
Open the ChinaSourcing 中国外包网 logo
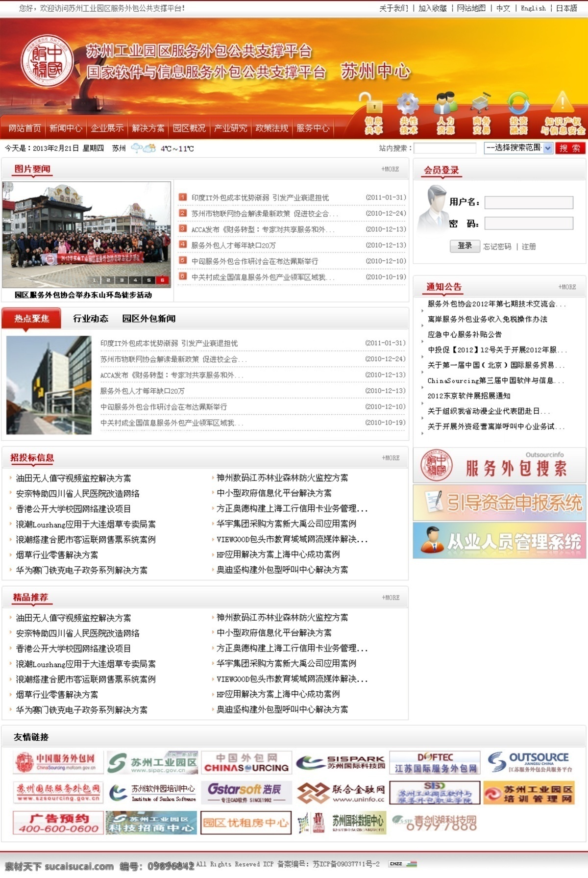pyautogui.click(x=246, y=762)
